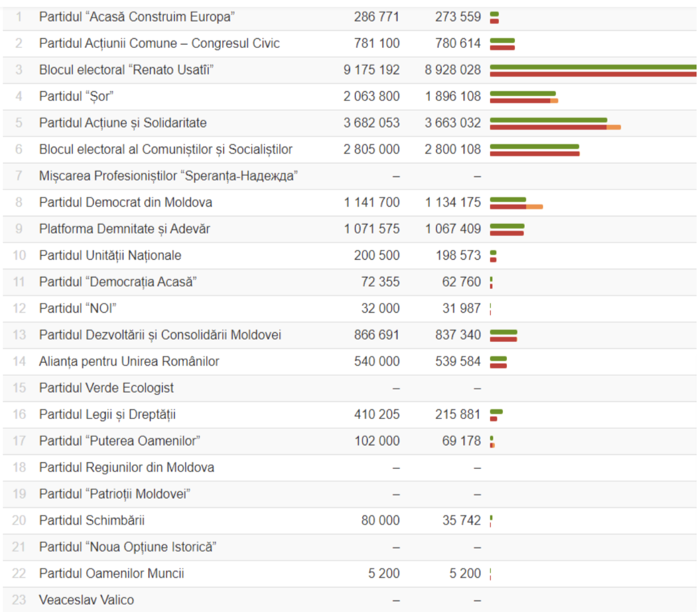Click the 9 175 192 income value

coord(371,70)
